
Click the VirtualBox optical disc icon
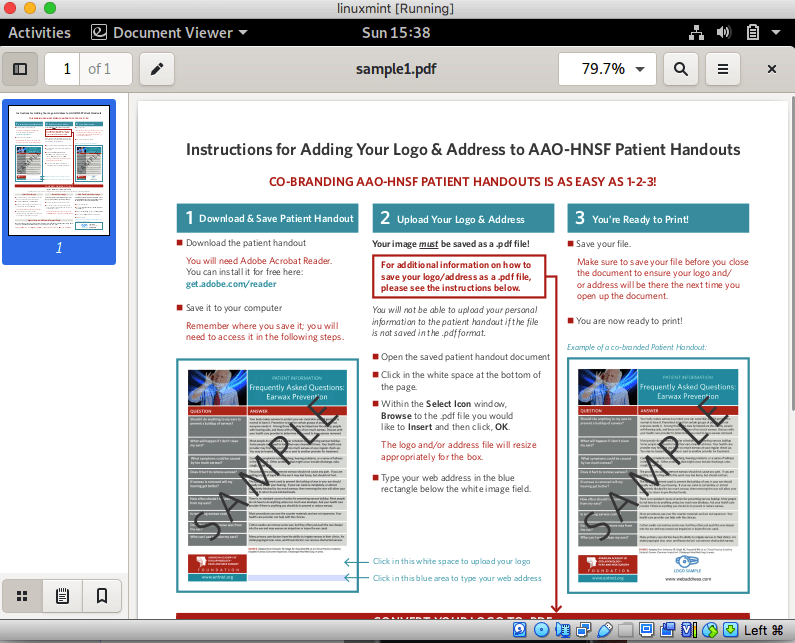click(x=541, y=630)
